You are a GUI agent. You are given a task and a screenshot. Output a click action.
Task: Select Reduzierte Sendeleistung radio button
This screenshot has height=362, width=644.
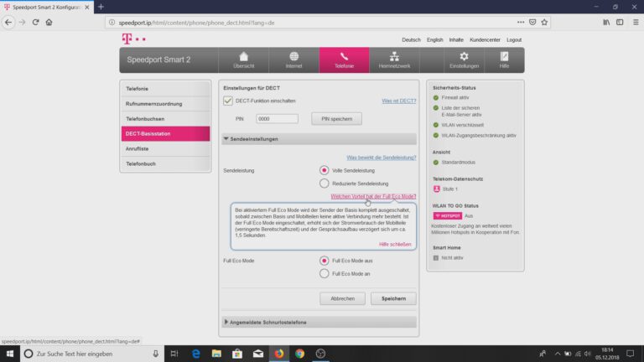pyautogui.click(x=324, y=183)
